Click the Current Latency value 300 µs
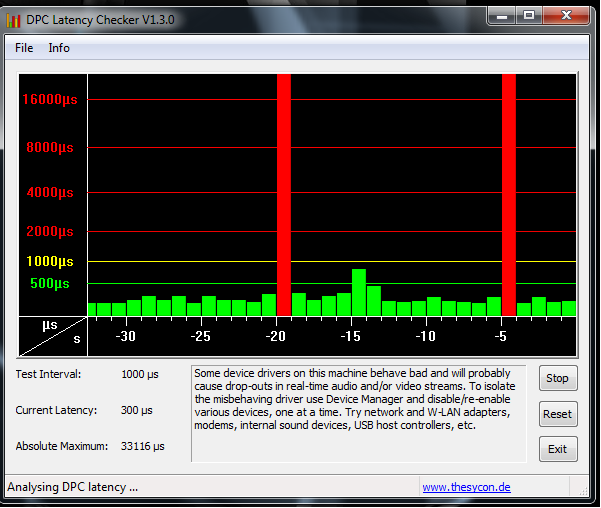Image resolution: width=601 pixels, height=508 pixels. pyautogui.click(x=136, y=410)
